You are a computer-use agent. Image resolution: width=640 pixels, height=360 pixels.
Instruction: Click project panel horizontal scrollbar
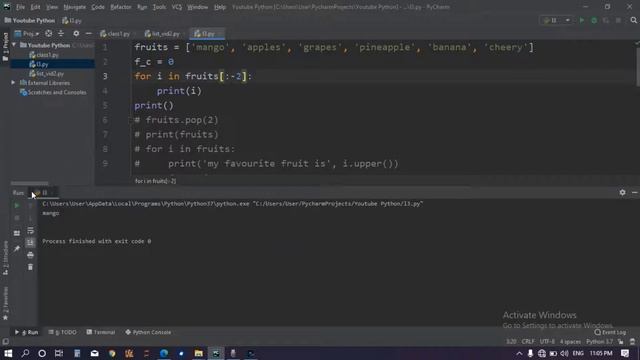coord(29,183)
